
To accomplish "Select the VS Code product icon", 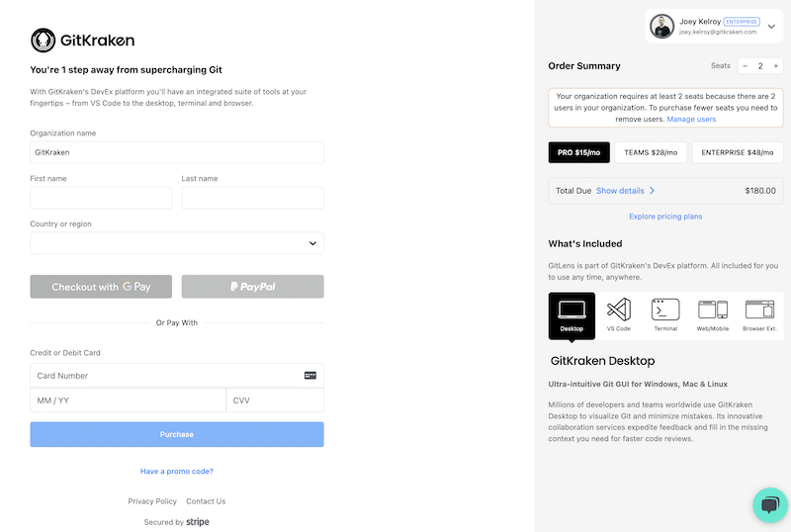I will point(619,315).
